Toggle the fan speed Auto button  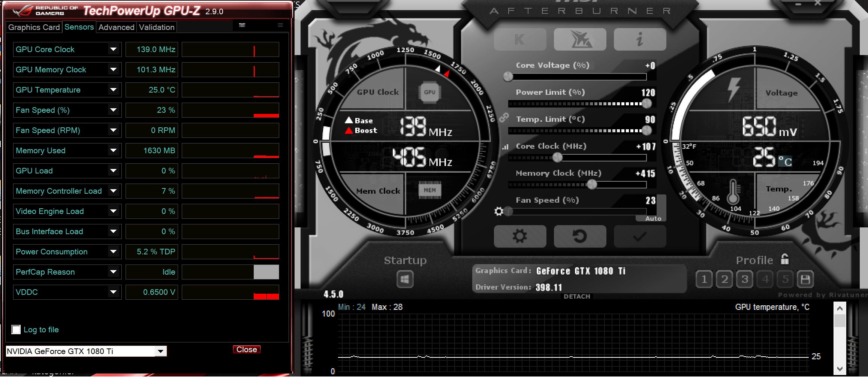(x=653, y=218)
